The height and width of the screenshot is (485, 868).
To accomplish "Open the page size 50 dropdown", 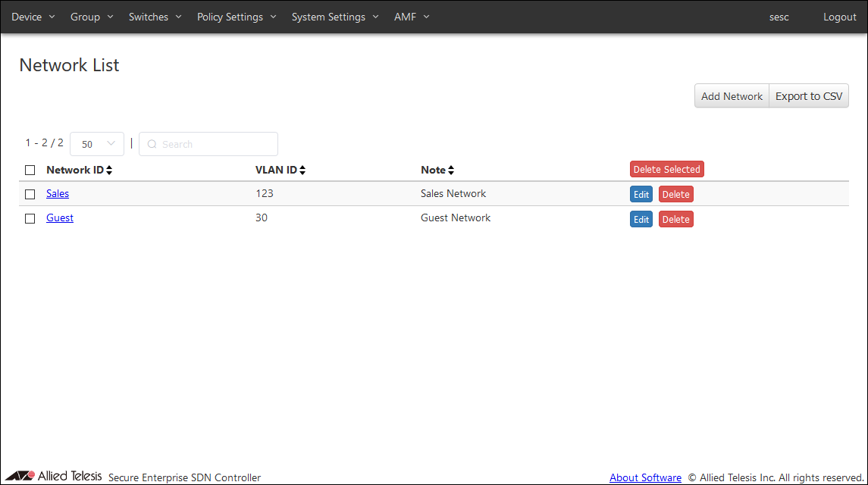I will pyautogui.click(x=97, y=144).
